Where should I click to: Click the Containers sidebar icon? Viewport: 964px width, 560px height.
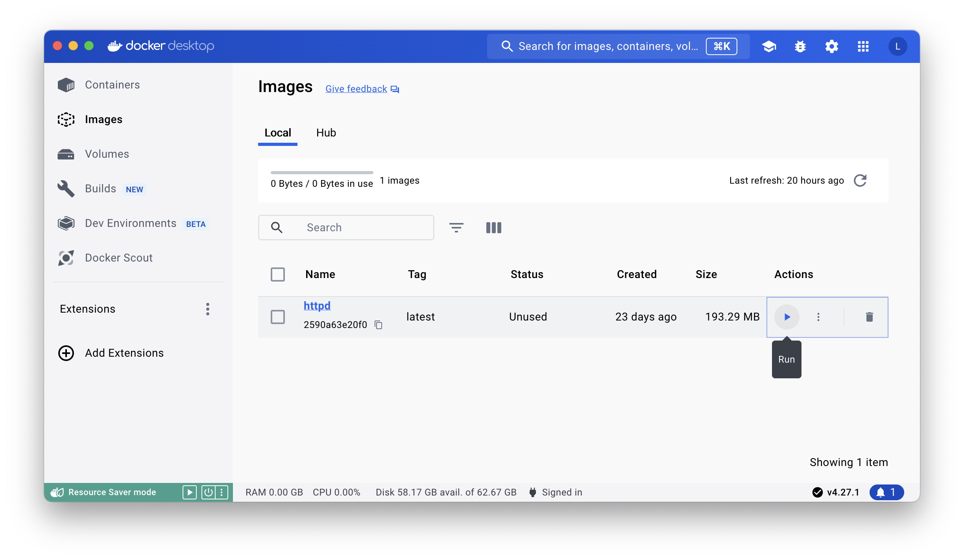point(66,85)
